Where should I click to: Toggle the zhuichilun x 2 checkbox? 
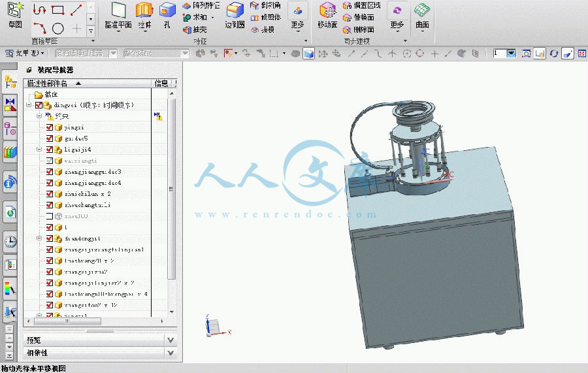[50, 194]
